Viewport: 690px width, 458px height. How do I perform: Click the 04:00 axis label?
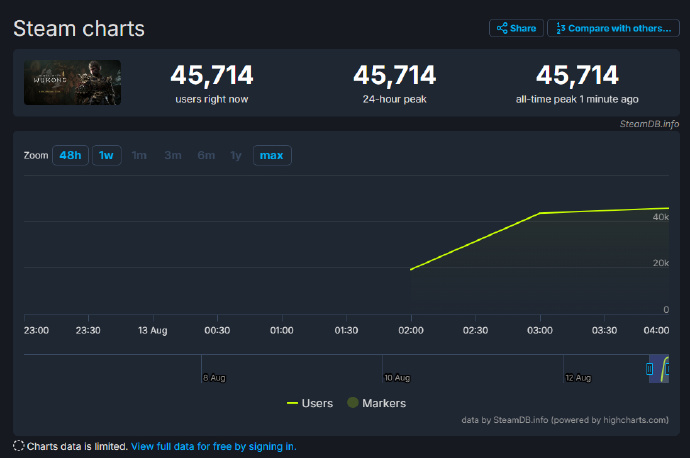coord(656,330)
